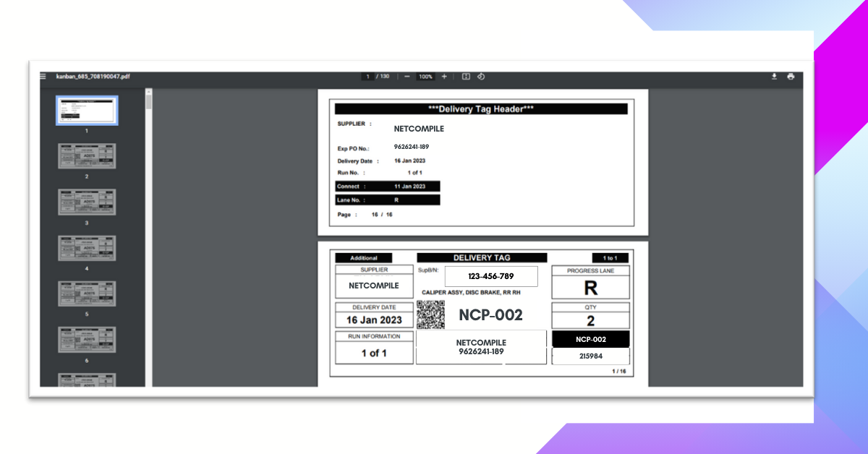Screen dimensions: 868x454
Task: Select the page 4 thumbnail
Action: pyautogui.click(x=87, y=248)
